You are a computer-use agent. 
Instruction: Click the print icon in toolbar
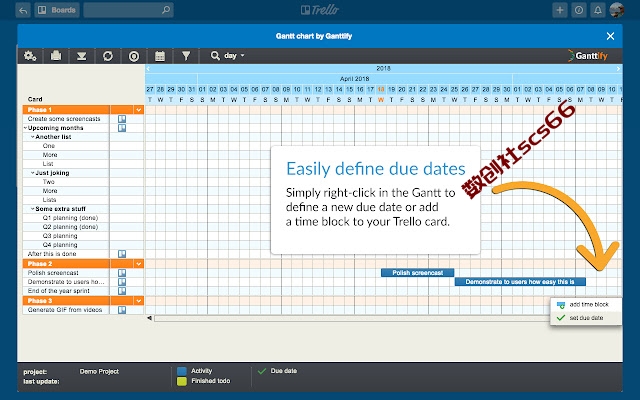tap(56, 56)
